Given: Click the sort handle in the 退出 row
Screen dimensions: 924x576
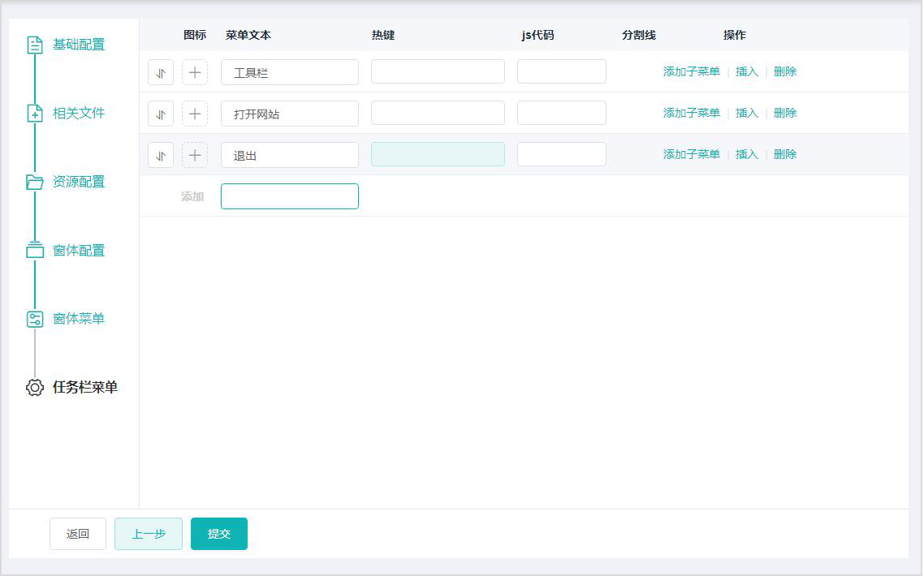Looking at the screenshot, I should click(161, 155).
